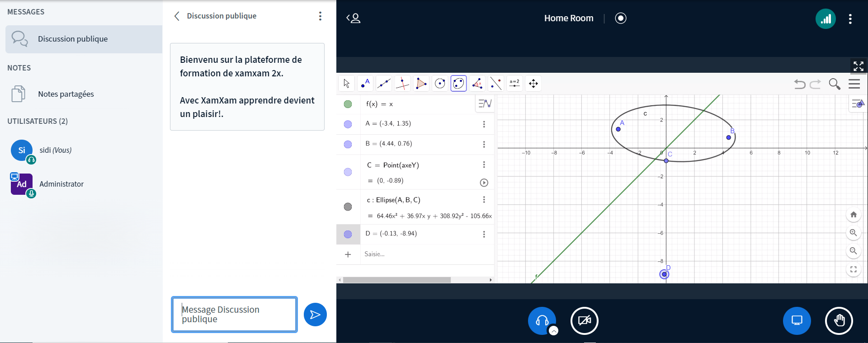Viewport: 868px width, 343px height.
Task: Select the Point tool
Action: point(365,84)
